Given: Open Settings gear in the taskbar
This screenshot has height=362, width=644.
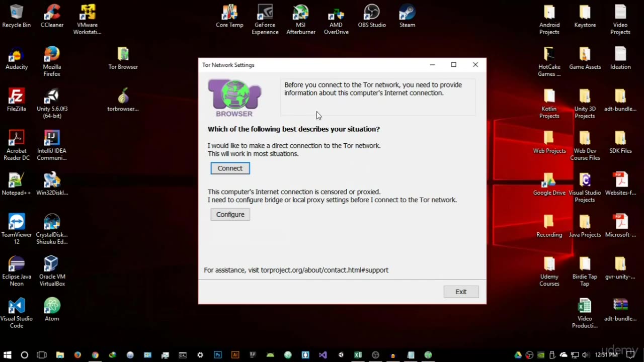Looking at the screenshot, I should (200, 355).
